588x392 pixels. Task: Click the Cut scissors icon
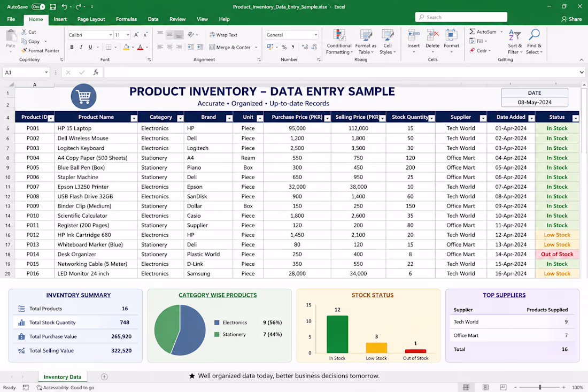[24, 32]
